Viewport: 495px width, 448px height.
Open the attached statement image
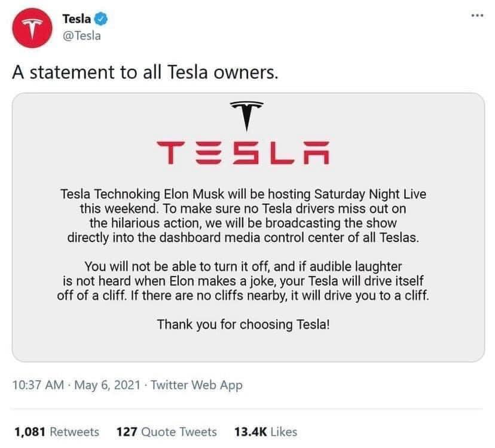247,230
